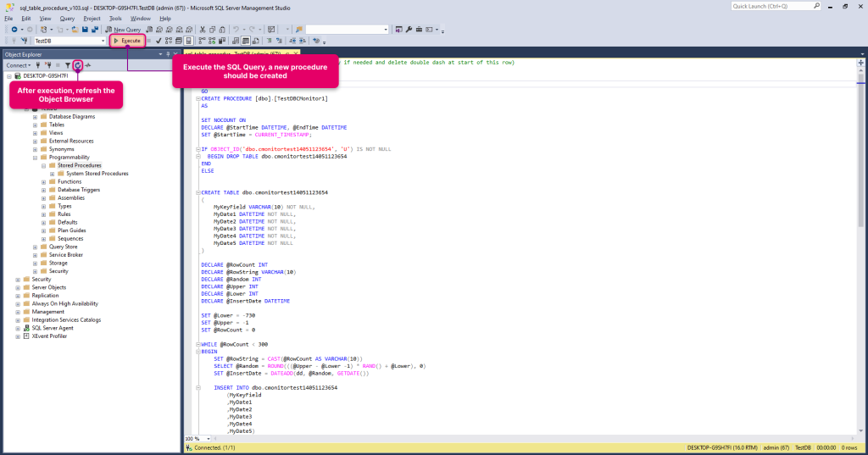Toggle Include Client Statistics
The width and height of the screenshot is (868, 455).
tap(221, 41)
